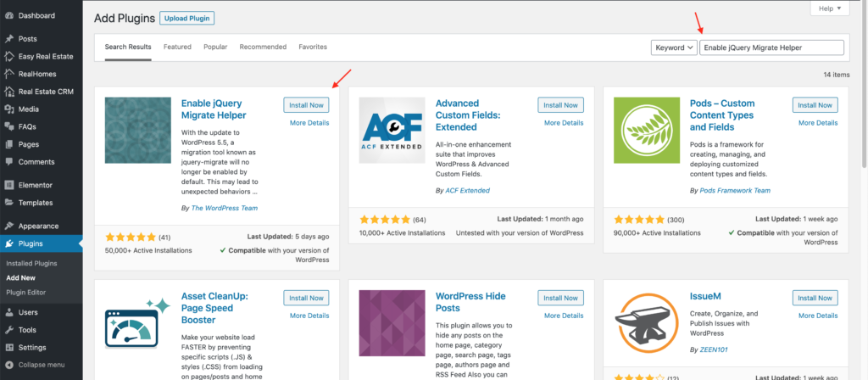The image size is (868, 380).
Task: Click the Upload Plugin button
Action: (187, 19)
